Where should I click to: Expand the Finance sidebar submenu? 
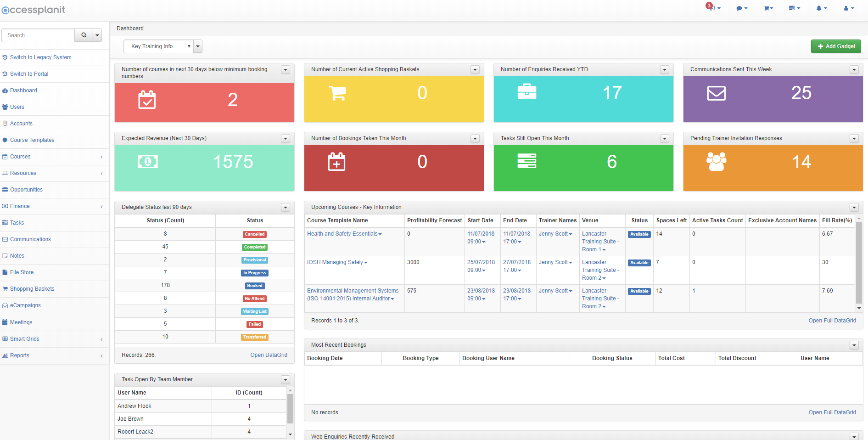pyautogui.click(x=101, y=207)
